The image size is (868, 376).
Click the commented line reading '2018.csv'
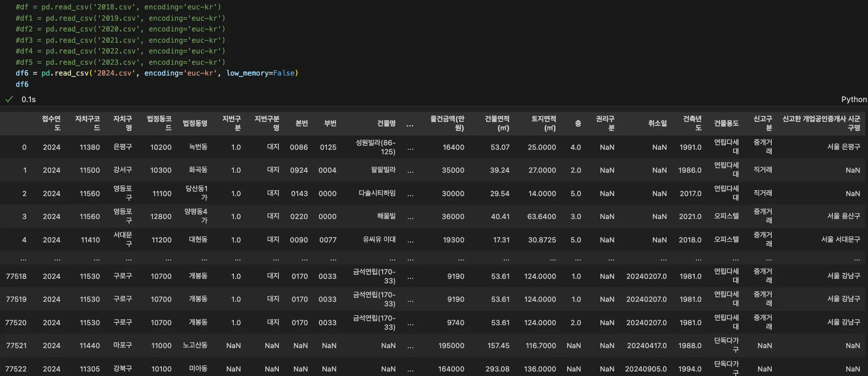[x=118, y=7]
